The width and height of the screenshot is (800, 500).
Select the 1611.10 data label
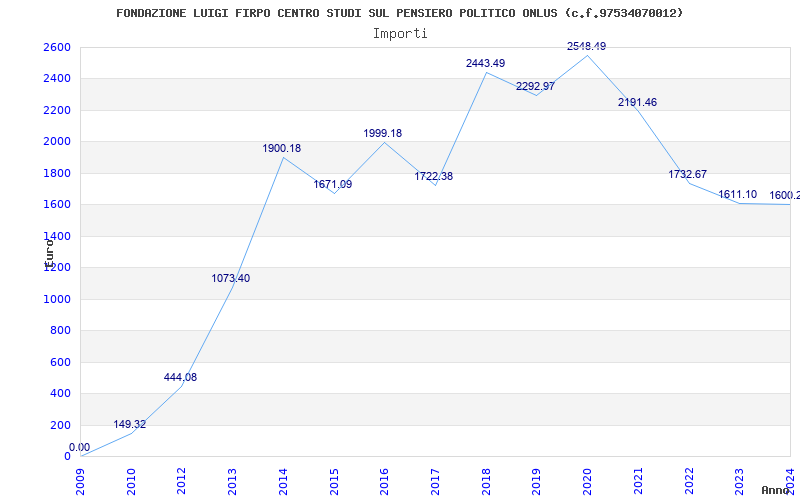click(x=738, y=194)
